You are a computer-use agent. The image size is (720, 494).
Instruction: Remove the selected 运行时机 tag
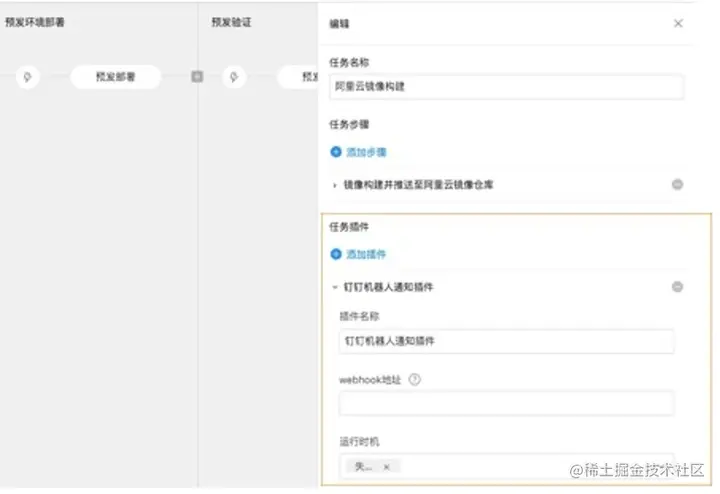387,467
